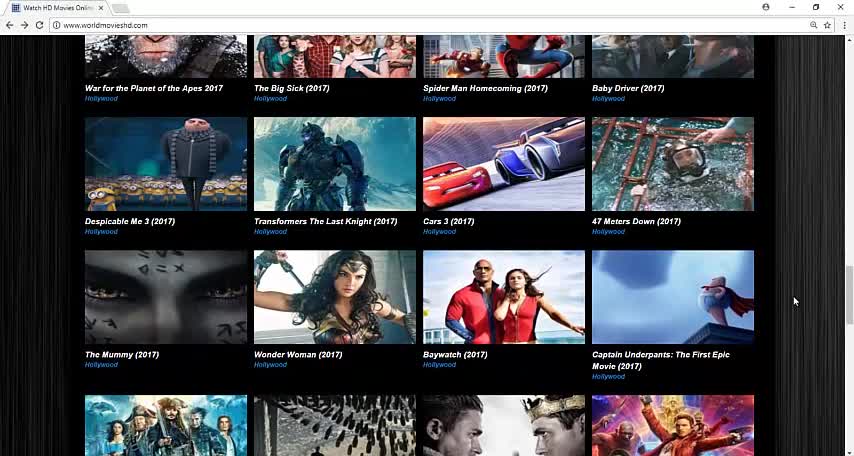Screen dimensions: 854x456
Task: Open Spider Man Homecoming (2017) title link
Action: coord(485,88)
